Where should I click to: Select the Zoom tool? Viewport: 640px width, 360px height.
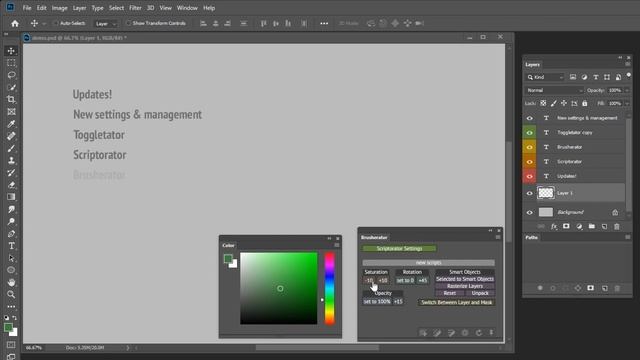[11, 294]
